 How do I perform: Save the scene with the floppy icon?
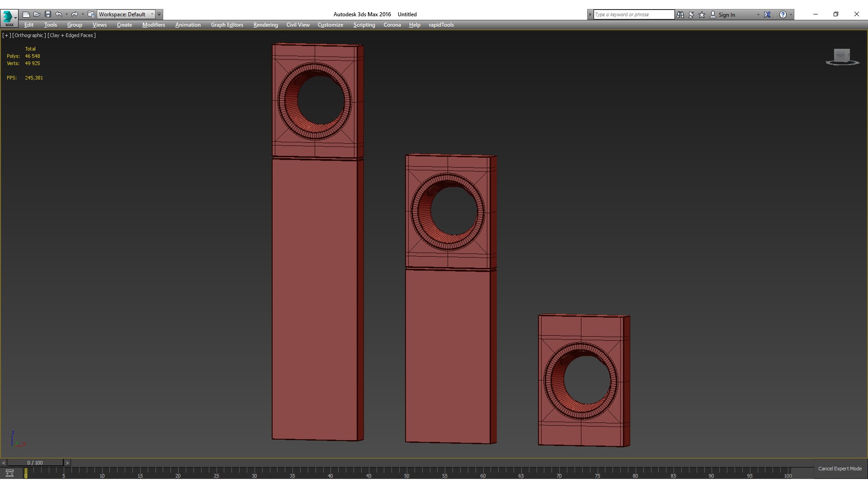[48, 14]
